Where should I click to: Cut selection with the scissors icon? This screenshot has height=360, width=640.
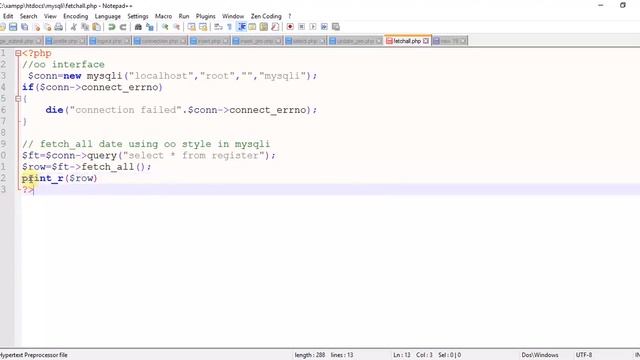(x=73, y=27)
